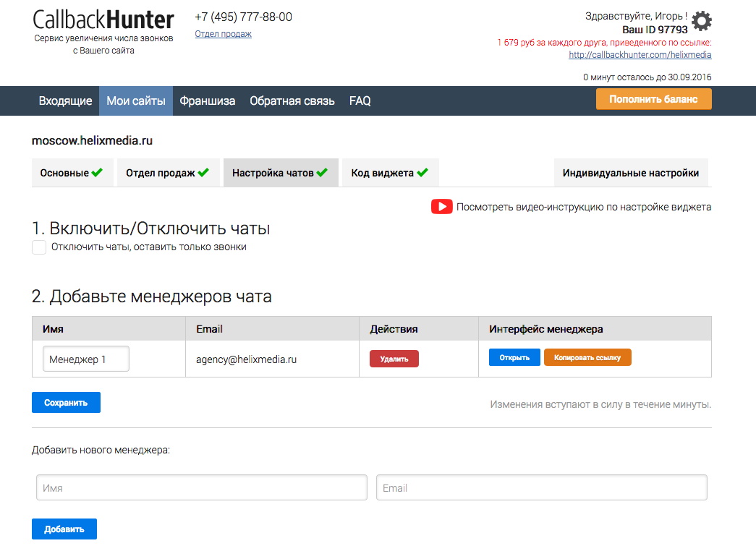The width and height of the screenshot is (756, 559).
Task: Open the settings gear icon
Action: pyautogui.click(x=702, y=21)
